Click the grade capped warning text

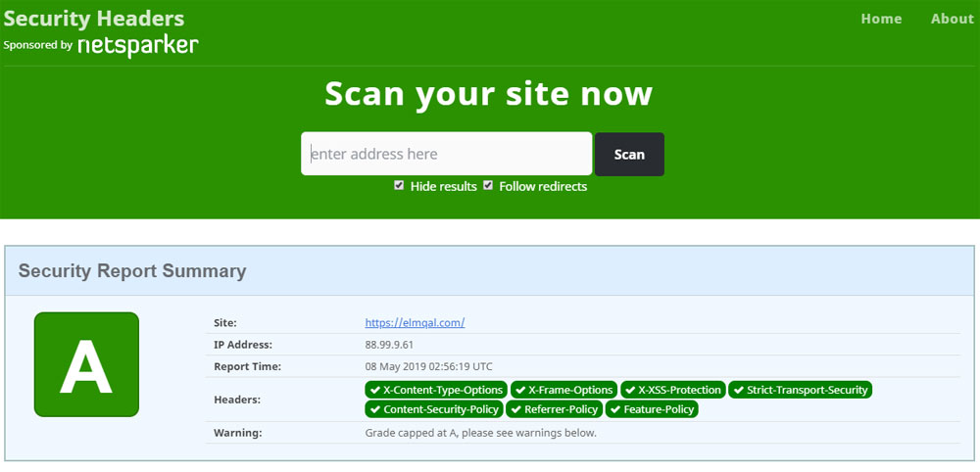(x=480, y=432)
